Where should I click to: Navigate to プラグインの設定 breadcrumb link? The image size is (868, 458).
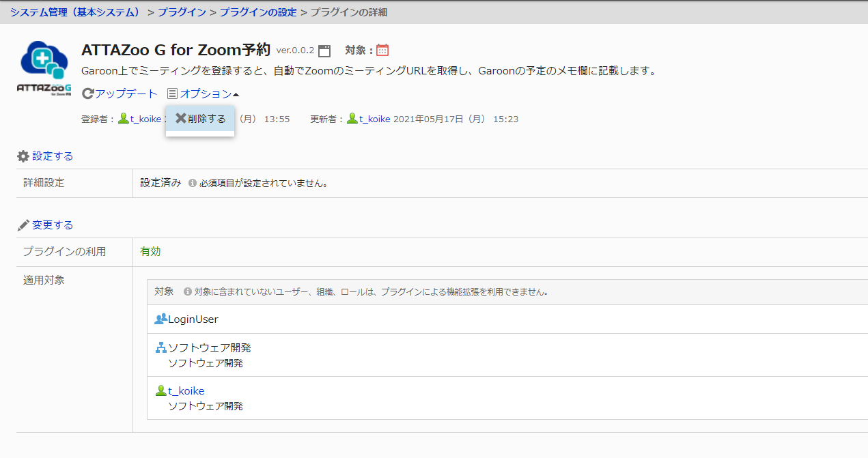click(x=258, y=12)
